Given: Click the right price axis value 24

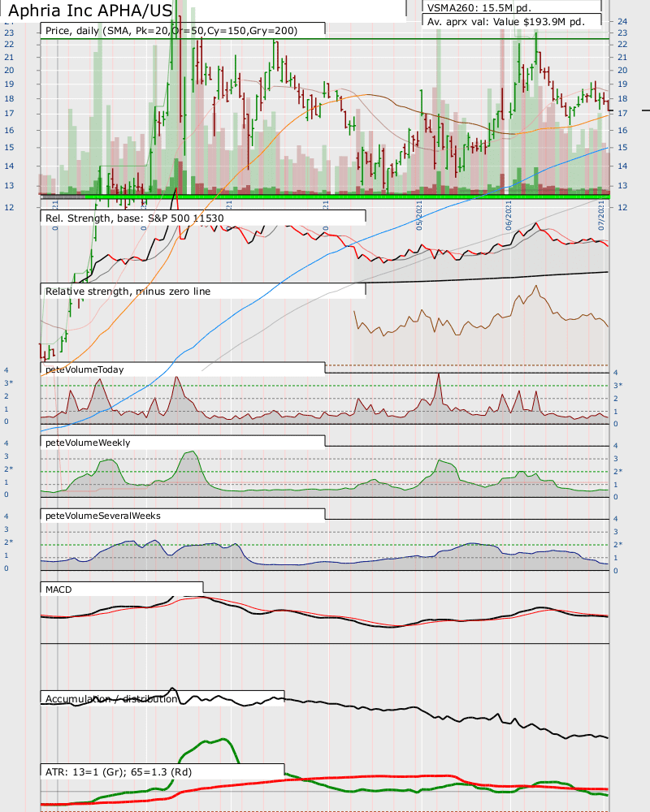Looking at the screenshot, I should (622, 21).
